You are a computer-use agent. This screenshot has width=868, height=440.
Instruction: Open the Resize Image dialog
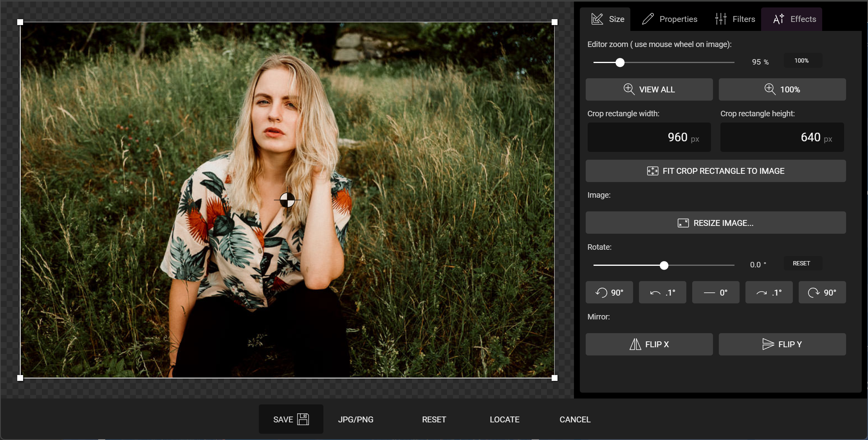tap(716, 223)
